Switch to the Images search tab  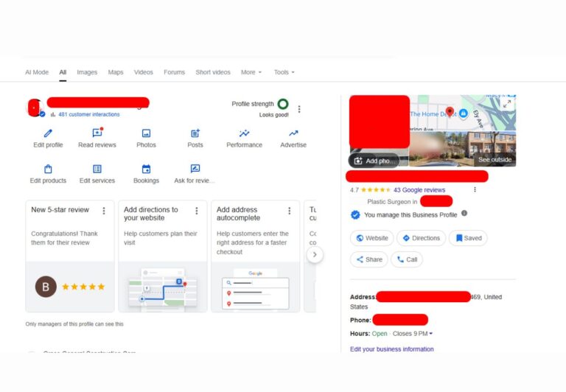[x=87, y=72]
